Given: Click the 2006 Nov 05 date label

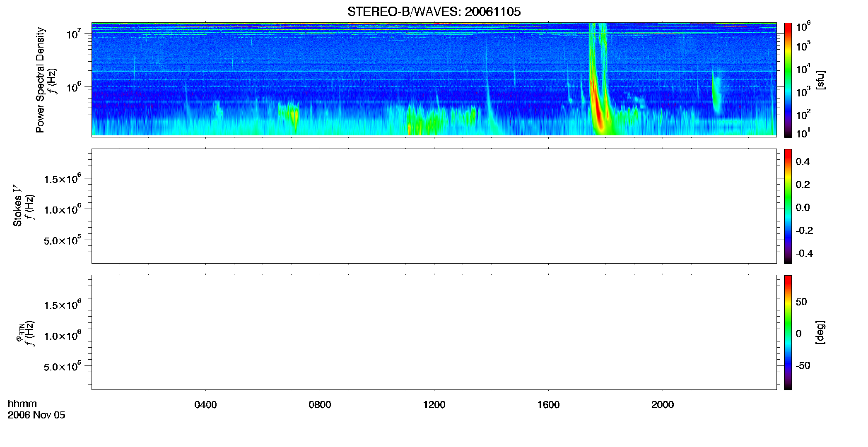Looking at the screenshot, I should pos(36,415).
